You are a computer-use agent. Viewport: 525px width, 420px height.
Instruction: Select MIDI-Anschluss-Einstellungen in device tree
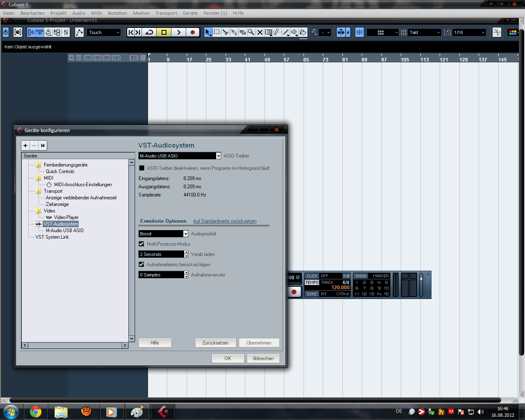coord(83,185)
